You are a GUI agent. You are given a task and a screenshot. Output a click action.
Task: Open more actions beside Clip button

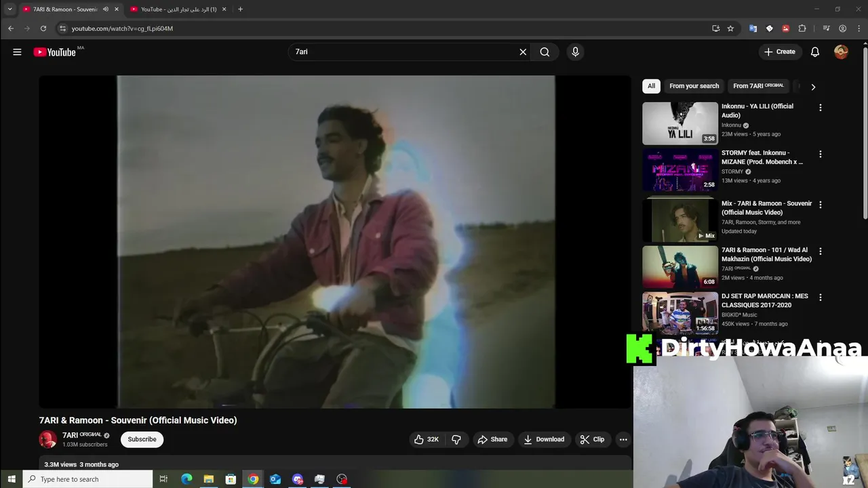pyautogui.click(x=623, y=439)
